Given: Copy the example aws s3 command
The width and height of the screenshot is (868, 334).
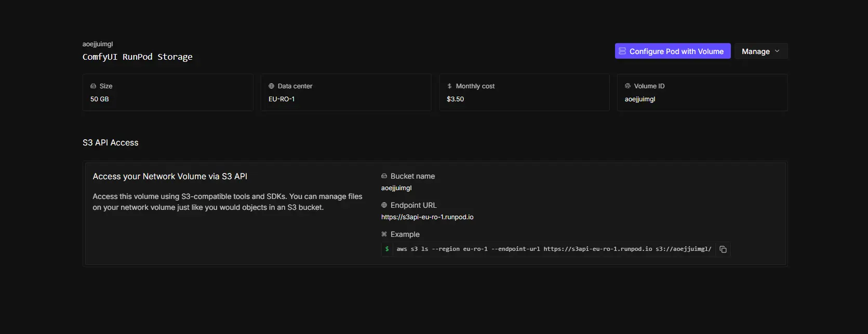Looking at the screenshot, I should [x=723, y=249].
